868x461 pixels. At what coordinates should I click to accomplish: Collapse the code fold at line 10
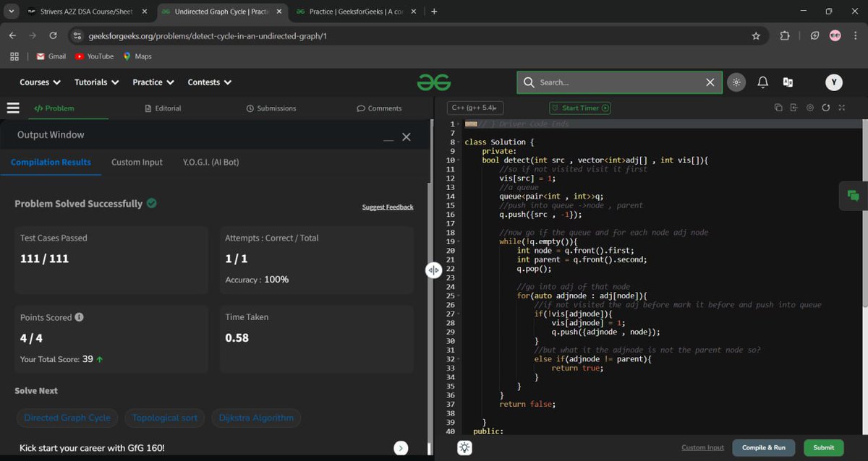tap(460, 160)
